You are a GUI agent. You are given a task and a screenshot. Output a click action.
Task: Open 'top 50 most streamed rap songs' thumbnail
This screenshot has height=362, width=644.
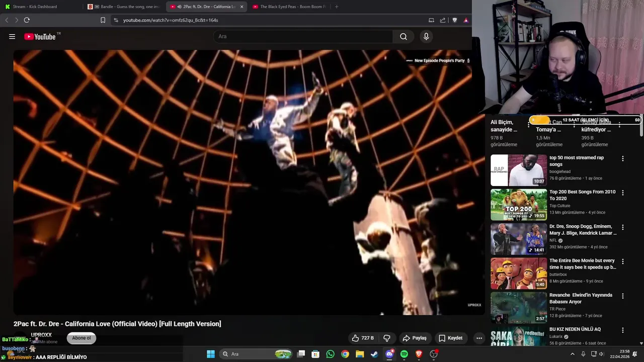click(519, 170)
